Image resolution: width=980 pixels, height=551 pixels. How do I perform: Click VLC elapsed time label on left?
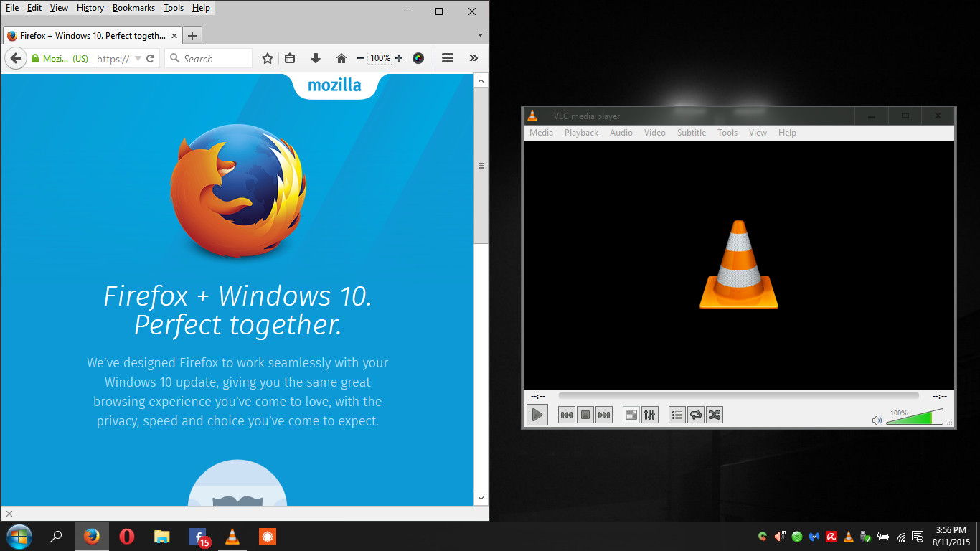pyautogui.click(x=538, y=396)
